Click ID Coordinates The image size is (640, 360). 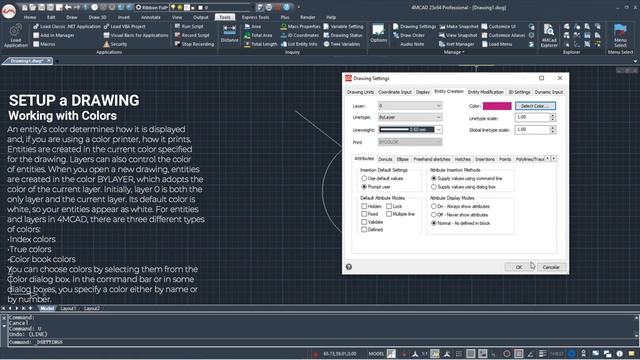[x=300, y=35]
